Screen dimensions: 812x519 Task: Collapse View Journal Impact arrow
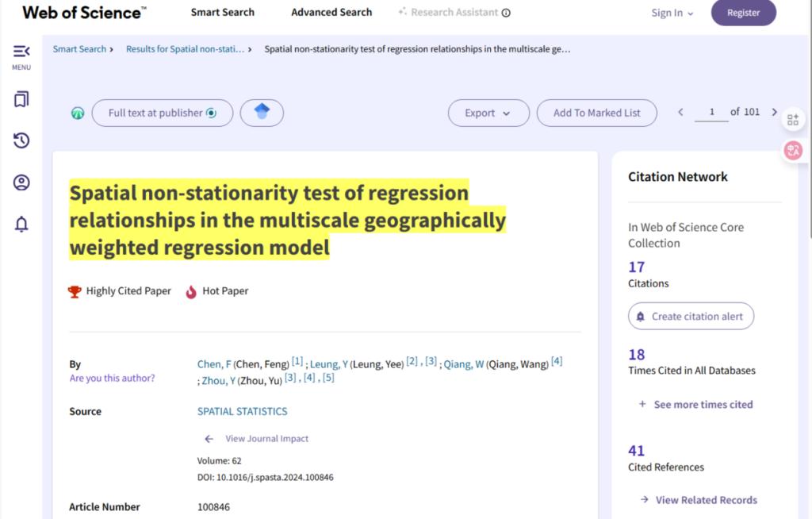(x=209, y=439)
